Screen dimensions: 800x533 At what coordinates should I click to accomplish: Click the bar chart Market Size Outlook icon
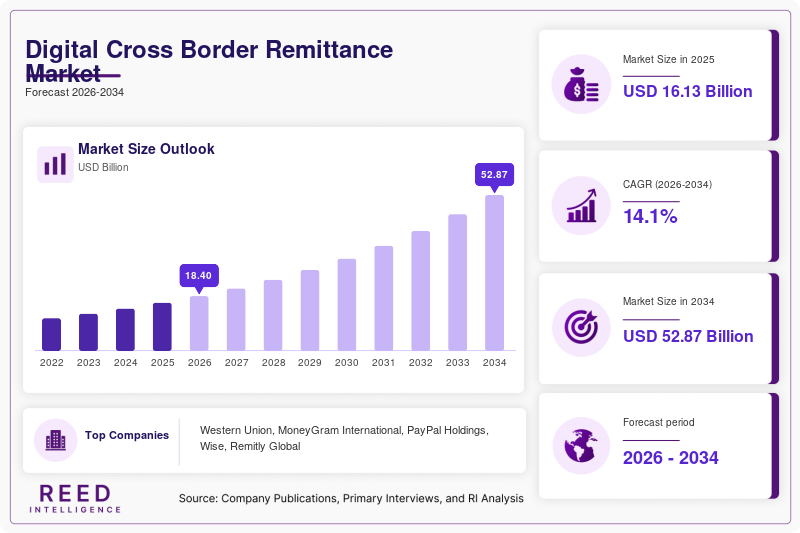(55, 164)
